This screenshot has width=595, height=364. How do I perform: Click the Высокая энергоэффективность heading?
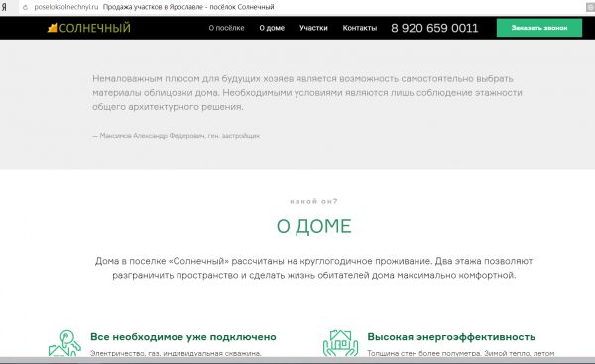(x=451, y=337)
